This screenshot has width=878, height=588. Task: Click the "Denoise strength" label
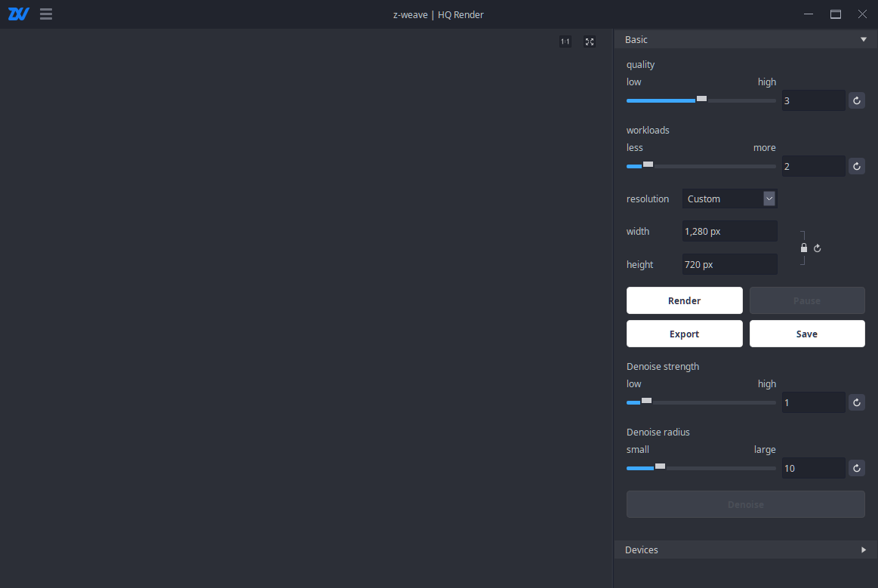pyautogui.click(x=662, y=366)
